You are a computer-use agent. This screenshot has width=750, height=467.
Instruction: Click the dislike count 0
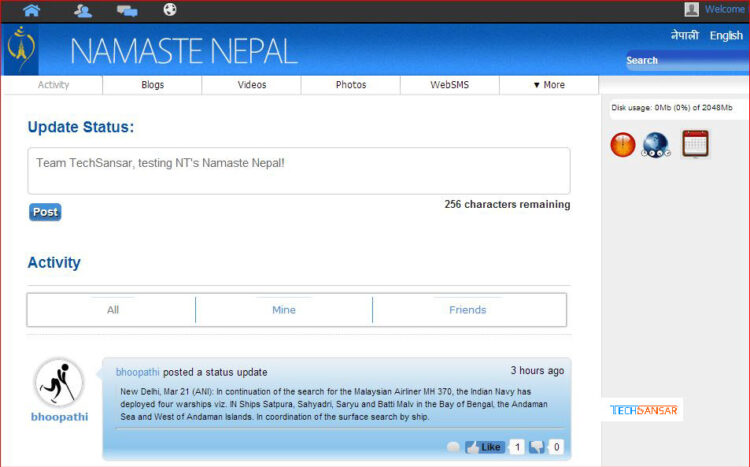point(556,447)
